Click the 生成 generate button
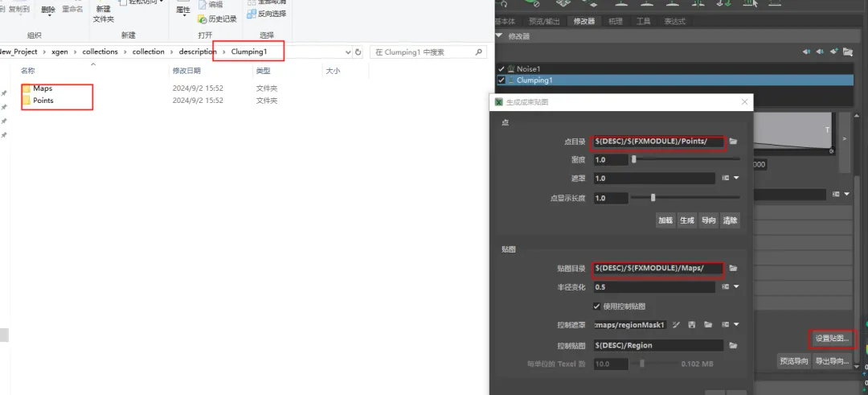 [686, 220]
